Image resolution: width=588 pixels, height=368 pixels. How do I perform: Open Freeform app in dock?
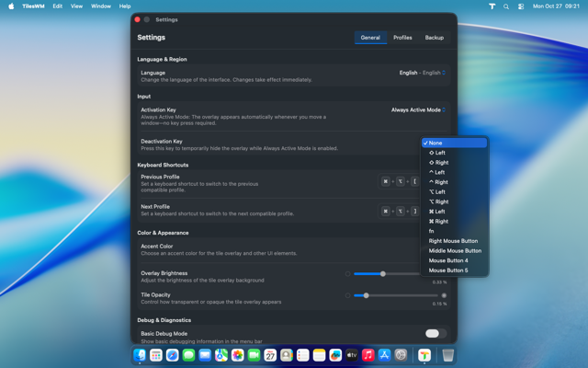click(335, 355)
